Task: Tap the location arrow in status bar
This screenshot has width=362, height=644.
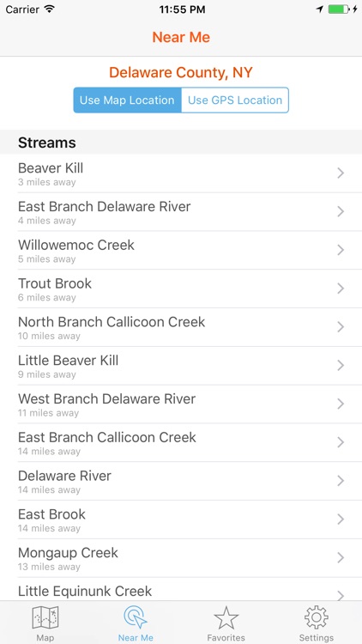Action: point(320,9)
